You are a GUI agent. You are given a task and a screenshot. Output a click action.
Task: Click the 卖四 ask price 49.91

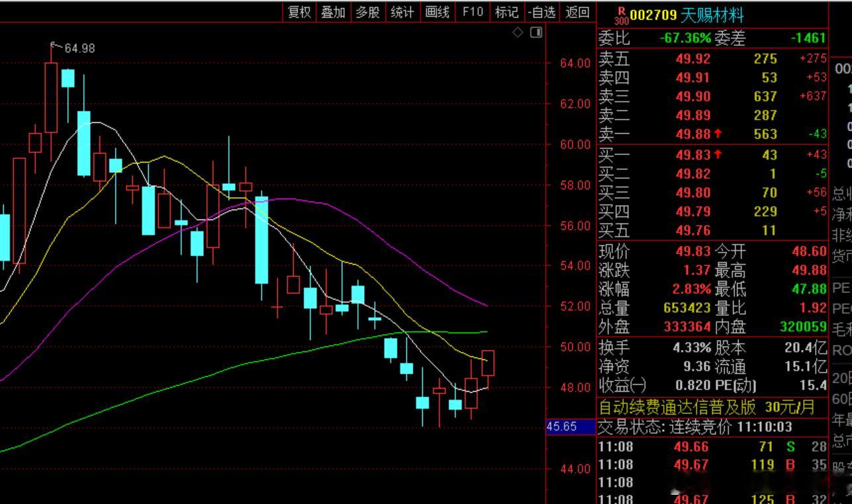pyautogui.click(x=693, y=77)
